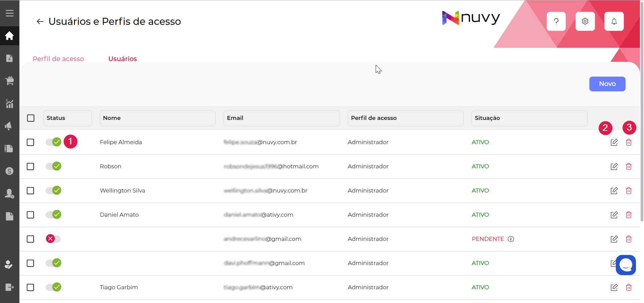Click info icon next to PENDENTE
Screen dimensions: 644x303
(x=511, y=239)
